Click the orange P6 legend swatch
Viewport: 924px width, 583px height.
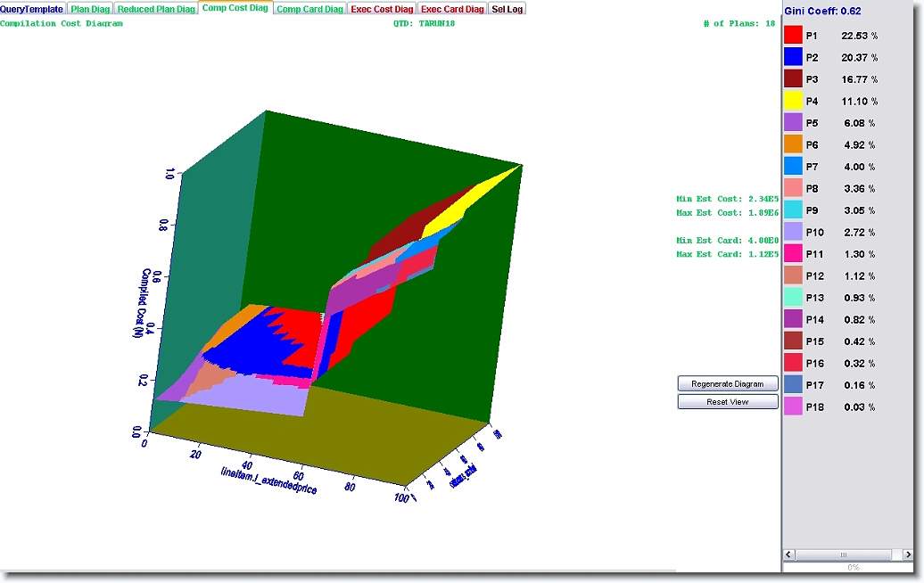[x=793, y=144]
